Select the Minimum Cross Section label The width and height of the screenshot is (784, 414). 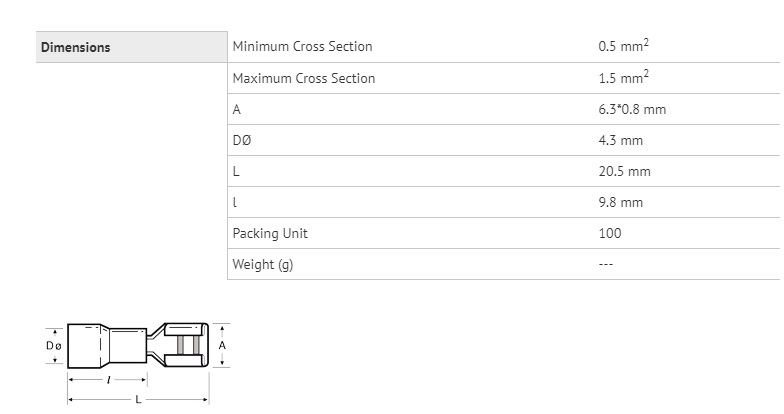(302, 46)
